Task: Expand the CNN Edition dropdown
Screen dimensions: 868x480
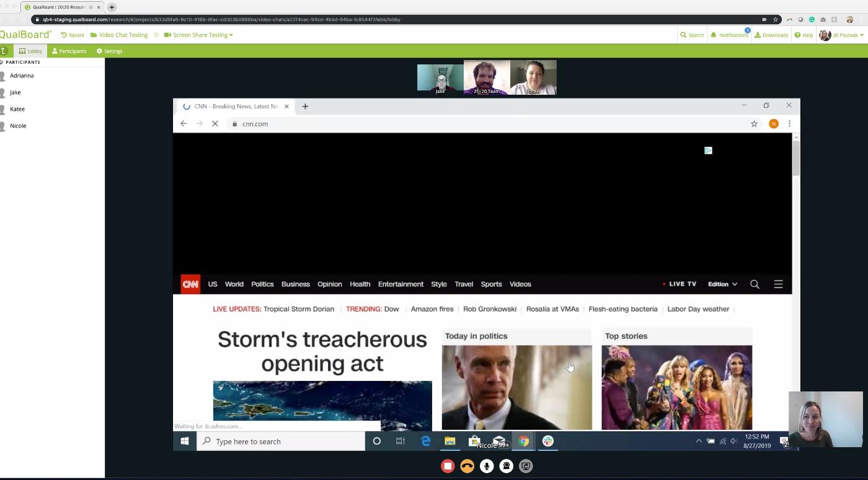Action: [x=723, y=284]
